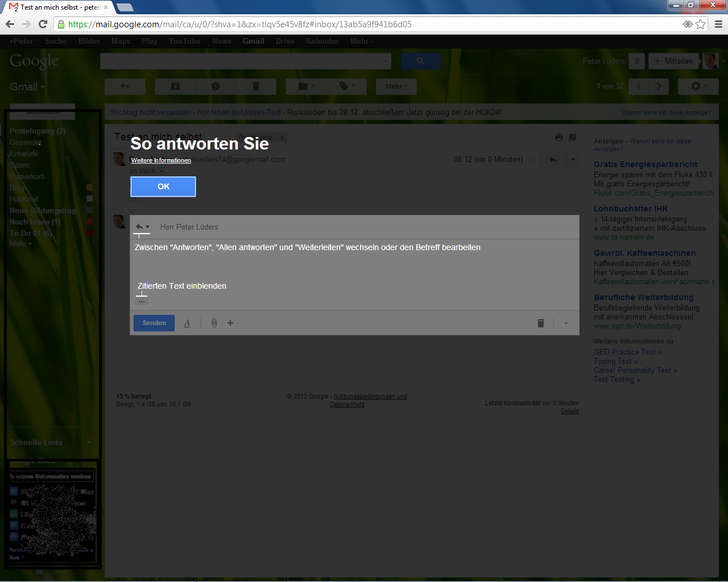Open conversation in a new window icon
The height and width of the screenshot is (582, 728).
572,138
